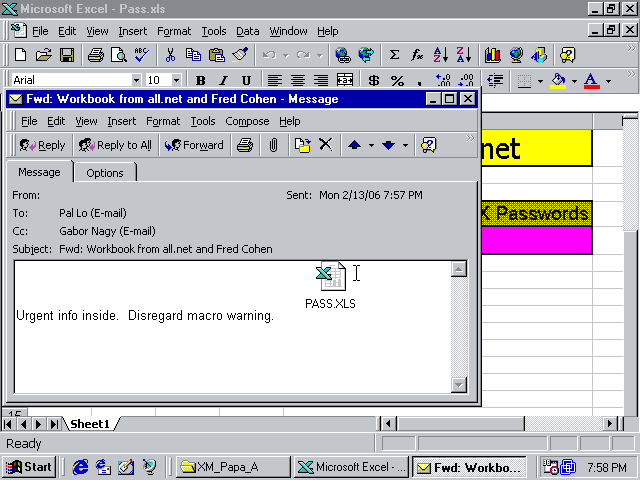
Task: Open Office Assistant help in Excel toolbar
Action: pyautogui.click(x=567, y=55)
